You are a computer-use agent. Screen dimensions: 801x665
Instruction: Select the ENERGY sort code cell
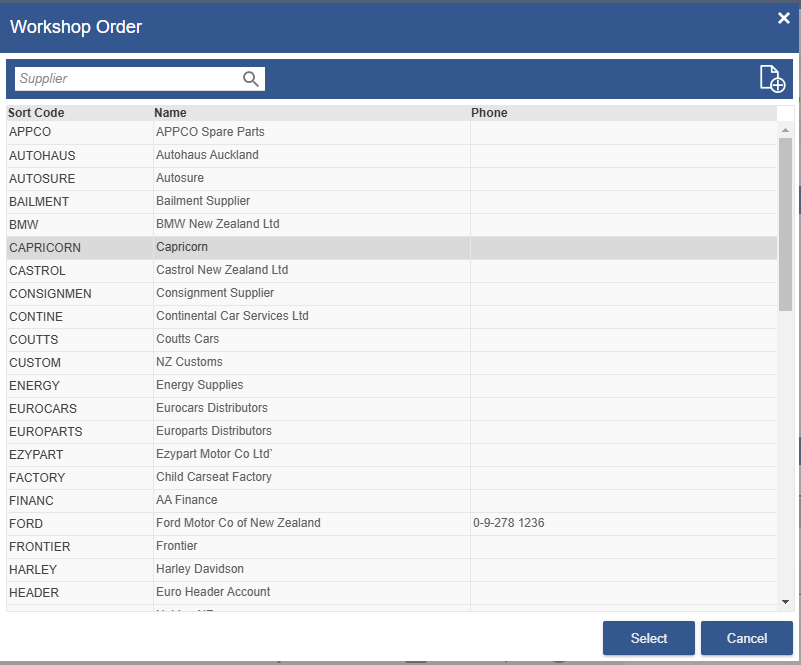[80, 385]
